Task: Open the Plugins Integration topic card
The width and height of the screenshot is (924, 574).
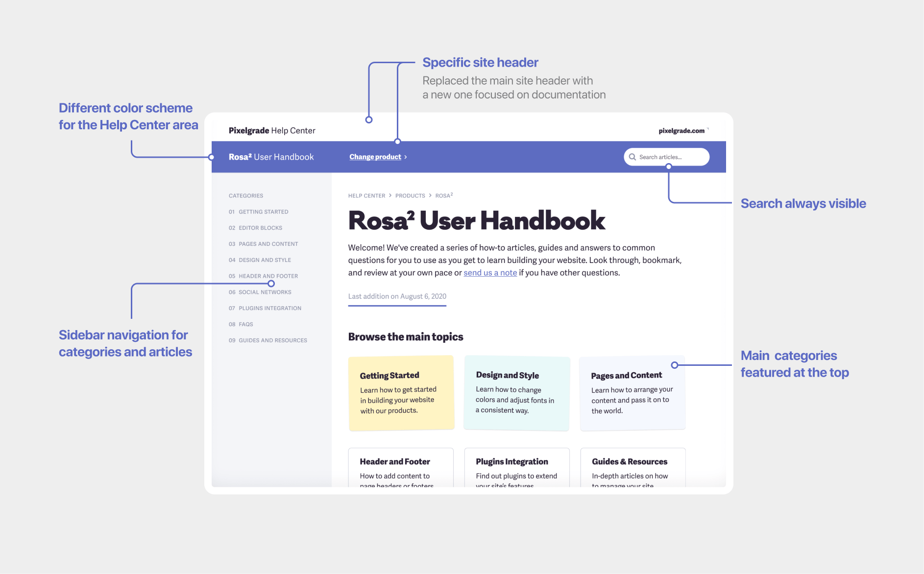Action: tap(517, 467)
